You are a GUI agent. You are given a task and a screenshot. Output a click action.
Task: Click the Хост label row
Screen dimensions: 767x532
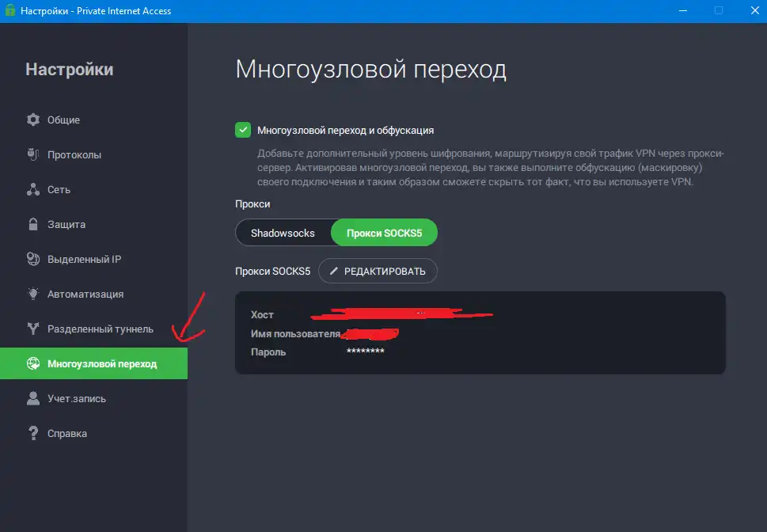coord(262,315)
